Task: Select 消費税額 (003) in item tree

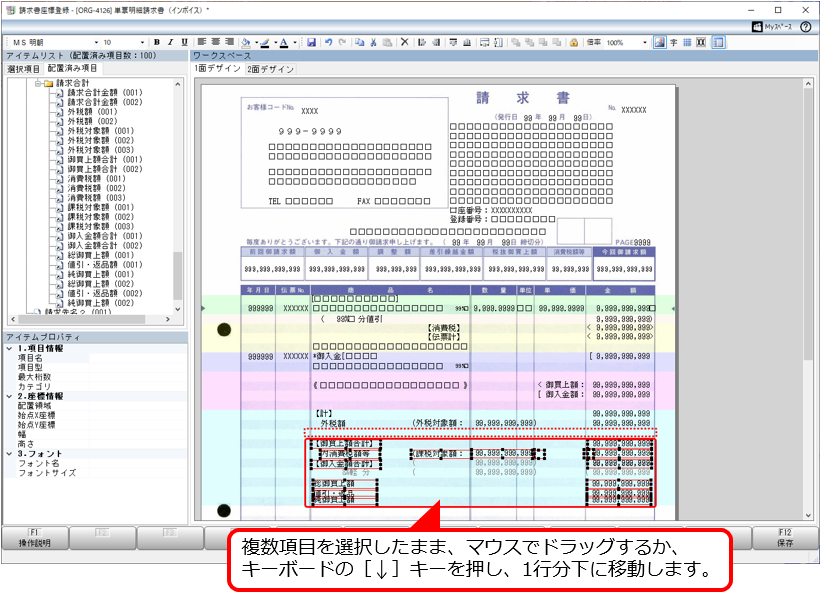Action: (x=96, y=198)
